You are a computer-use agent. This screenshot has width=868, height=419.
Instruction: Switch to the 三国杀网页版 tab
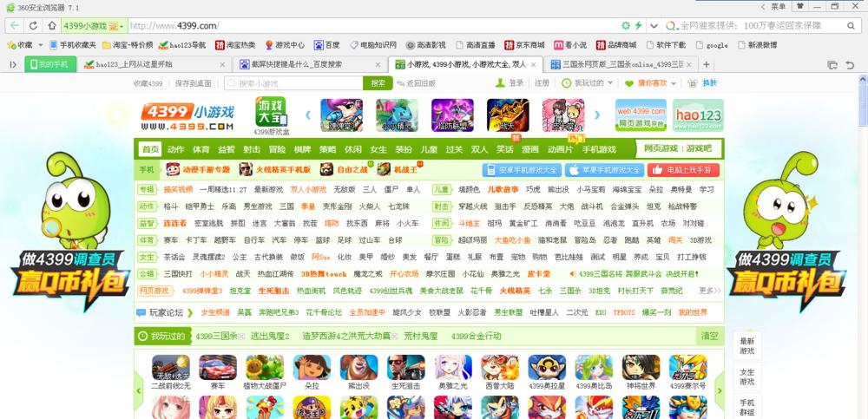(621, 64)
